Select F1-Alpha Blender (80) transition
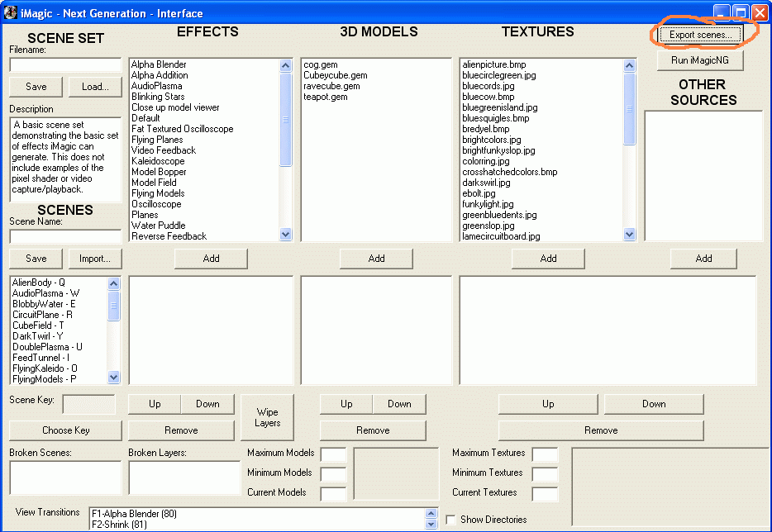This screenshot has width=772, height=532. 134,514
